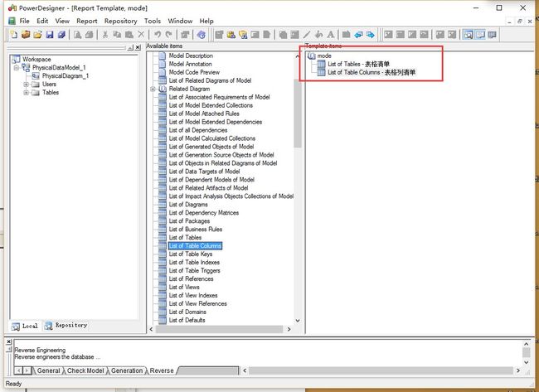The image size is (539, 392).
Task: Select List of View References item
Action: click(x=197, y=303)
